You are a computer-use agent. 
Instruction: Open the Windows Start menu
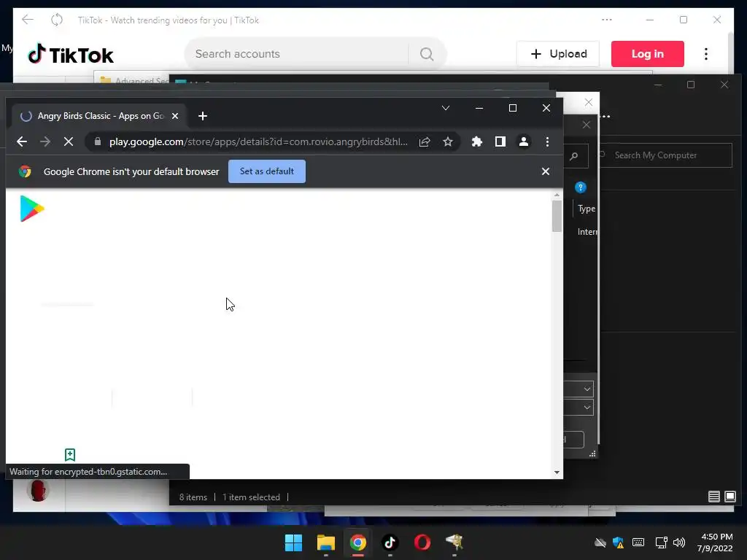coord(293,542)
